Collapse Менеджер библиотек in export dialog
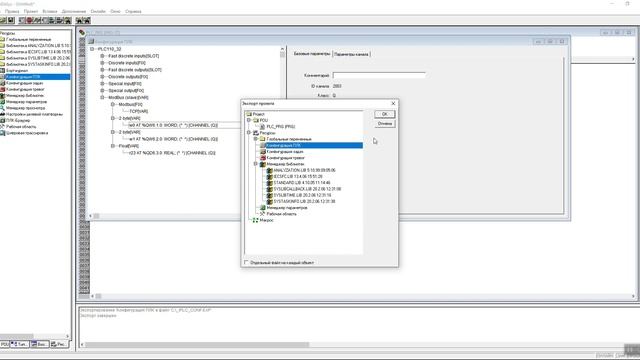640x360 pixels. click(x=256, y=164)
